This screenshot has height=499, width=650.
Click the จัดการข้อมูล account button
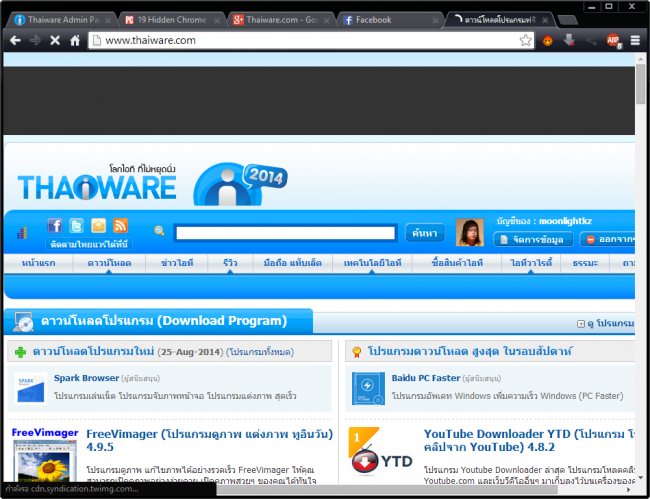click(x=533, y=240)
